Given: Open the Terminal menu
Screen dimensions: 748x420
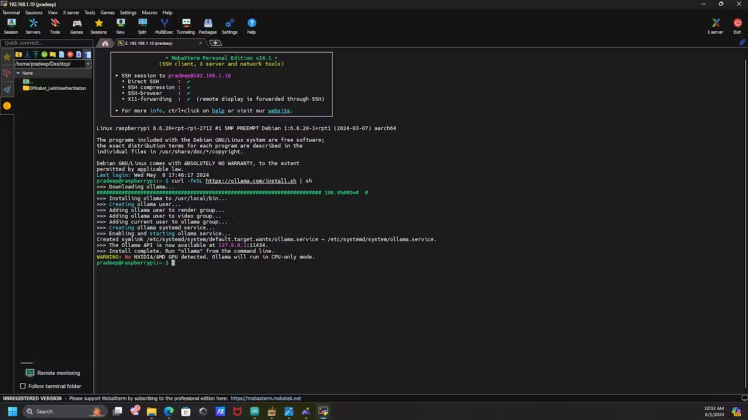Looking at the screenshot, I should click(x=11, y=12).
